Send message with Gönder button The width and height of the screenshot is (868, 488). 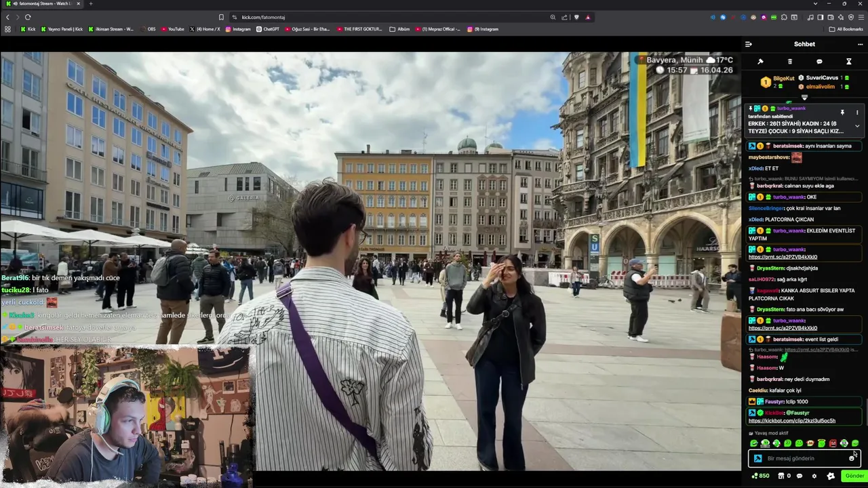pyautogui.click(x=854, y=476)
